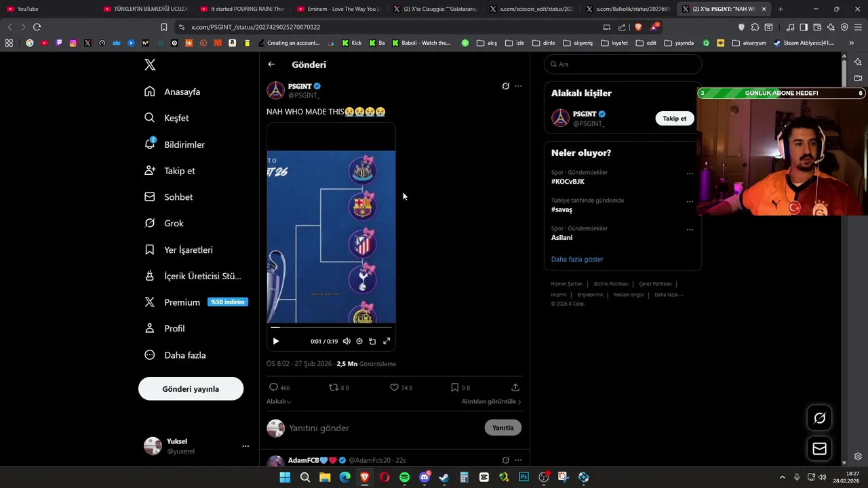The width and height of the screenshot is (868, 488).
Task: Open three-dot menu on PSGINT post
Action: pos(518,86)
